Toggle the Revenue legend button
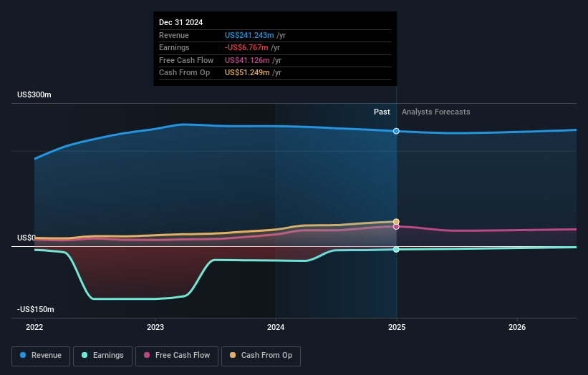 coord(41,356)
